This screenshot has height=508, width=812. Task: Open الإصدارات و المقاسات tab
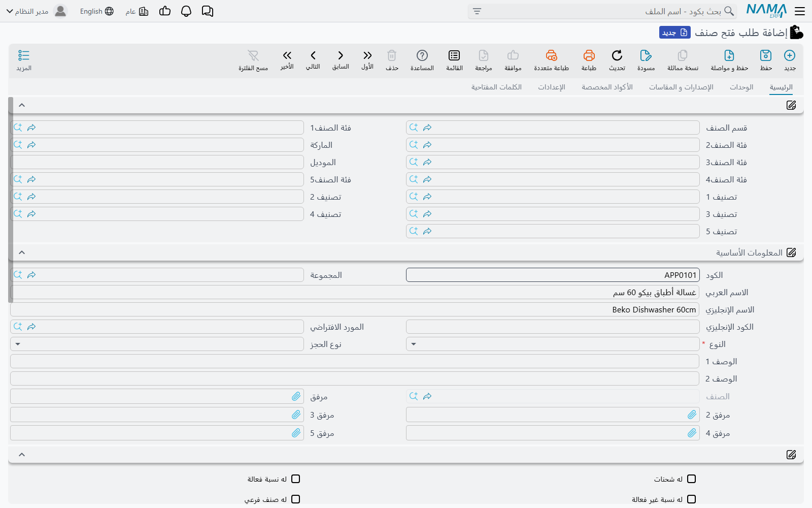point(681,87)
